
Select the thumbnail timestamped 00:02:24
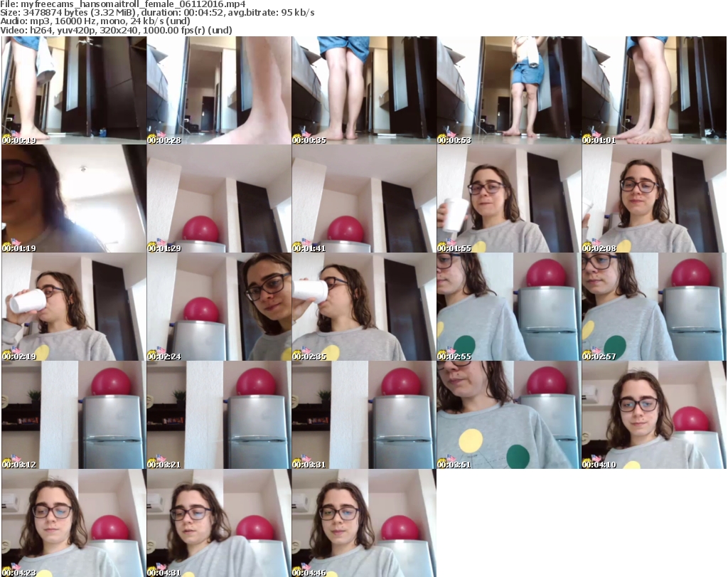[x=219, y=307]
